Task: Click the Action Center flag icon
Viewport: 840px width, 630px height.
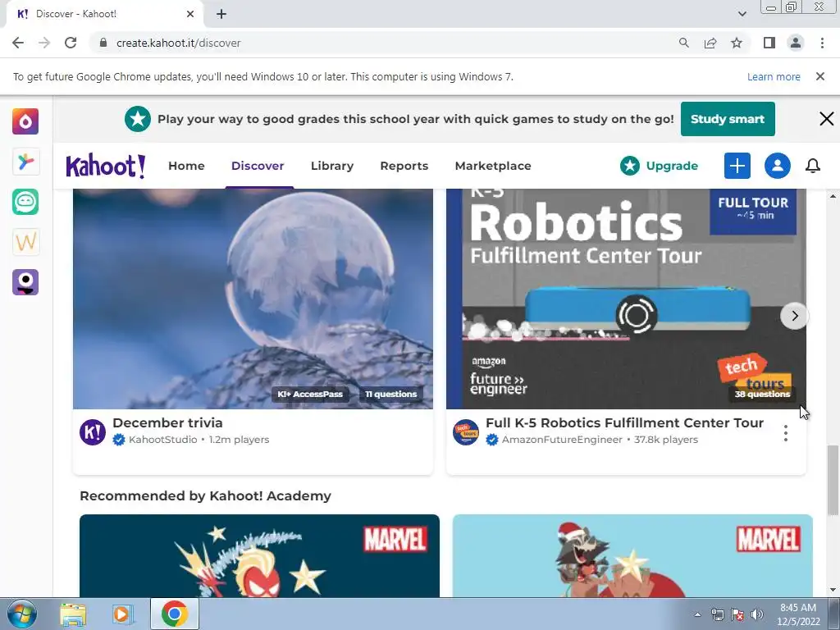Action: pyautogui.click(x=737, y=614)
